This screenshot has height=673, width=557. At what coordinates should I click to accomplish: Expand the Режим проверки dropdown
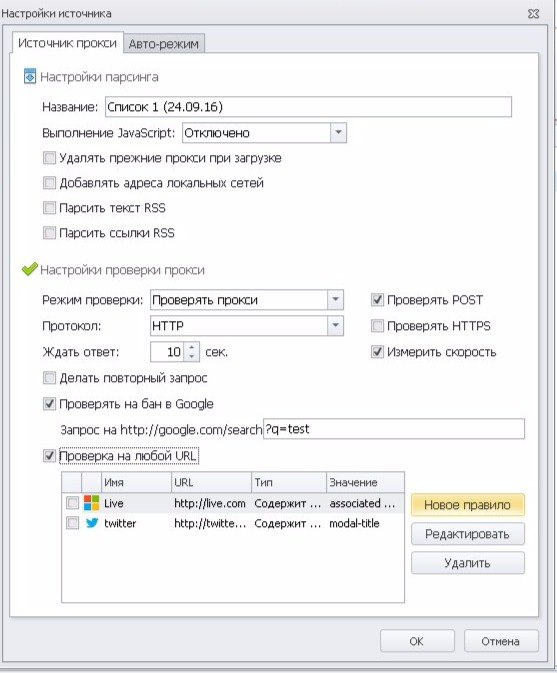click(335, 300)
